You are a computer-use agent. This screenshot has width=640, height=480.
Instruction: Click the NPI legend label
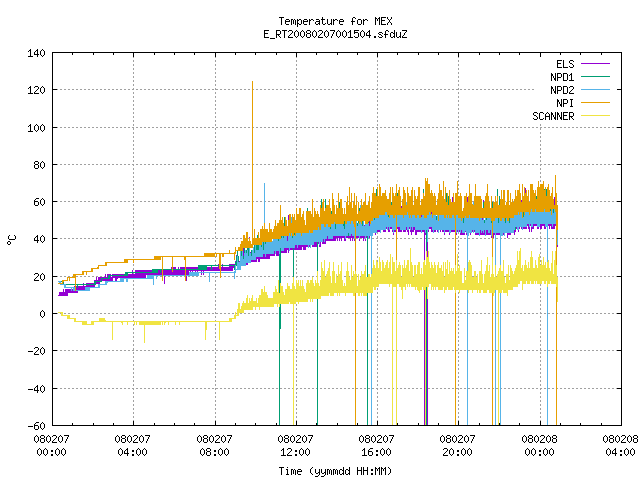[x=565, y=103]
